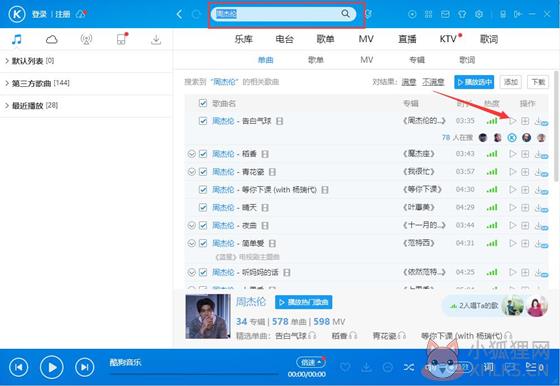Open the skin shirt icon in title bar
Image resolution: width=560 pixels, height=386 pixels.
(462, 14)
